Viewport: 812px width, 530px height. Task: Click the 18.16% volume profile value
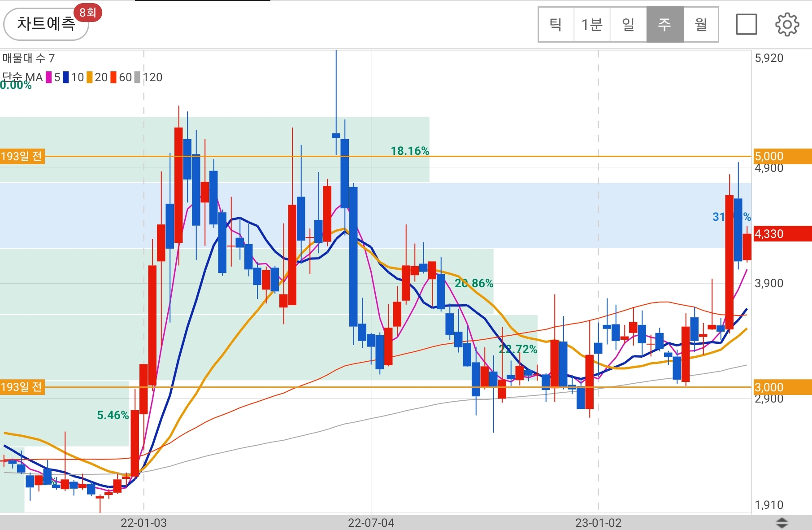coord(410,151)
